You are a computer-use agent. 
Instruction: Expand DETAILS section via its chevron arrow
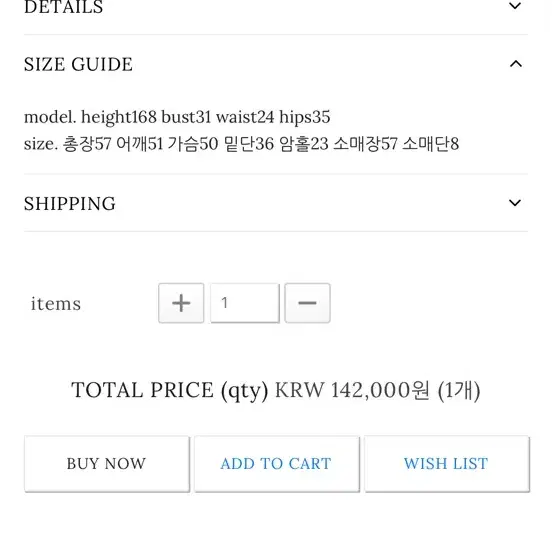click(x=515, y=6)
